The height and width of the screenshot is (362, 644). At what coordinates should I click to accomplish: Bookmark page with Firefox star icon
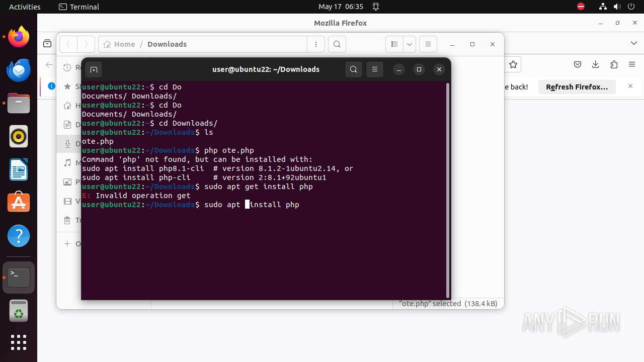[x=513, y=64]
